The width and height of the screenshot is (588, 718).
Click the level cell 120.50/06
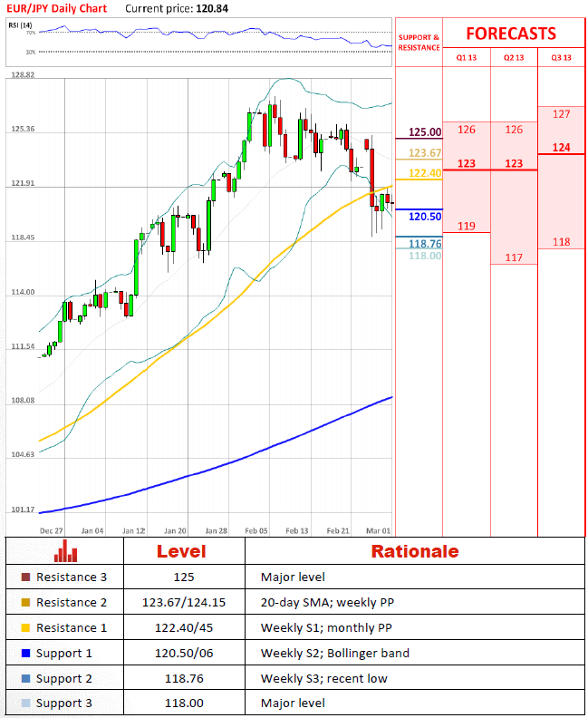(184, 653)
